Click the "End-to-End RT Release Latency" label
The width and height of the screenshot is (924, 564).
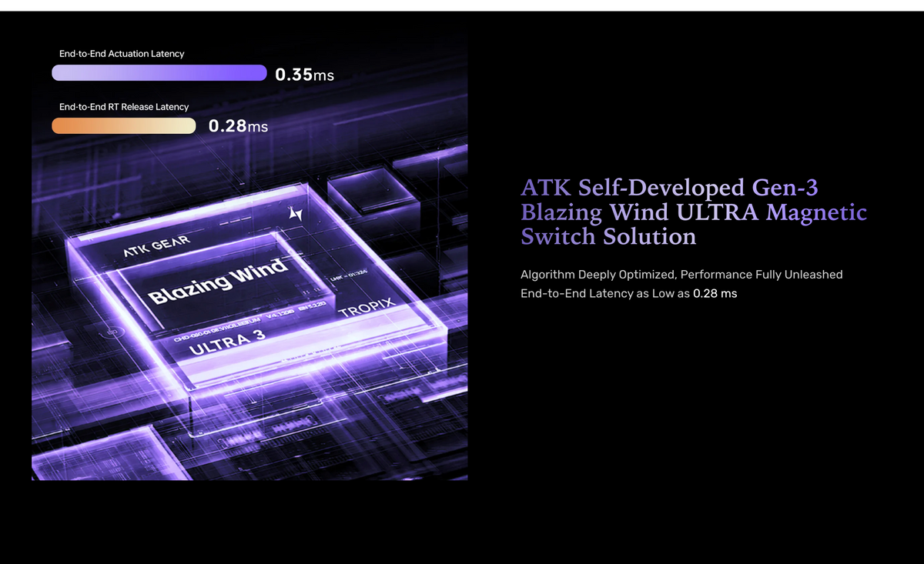(x=124, y=107)
